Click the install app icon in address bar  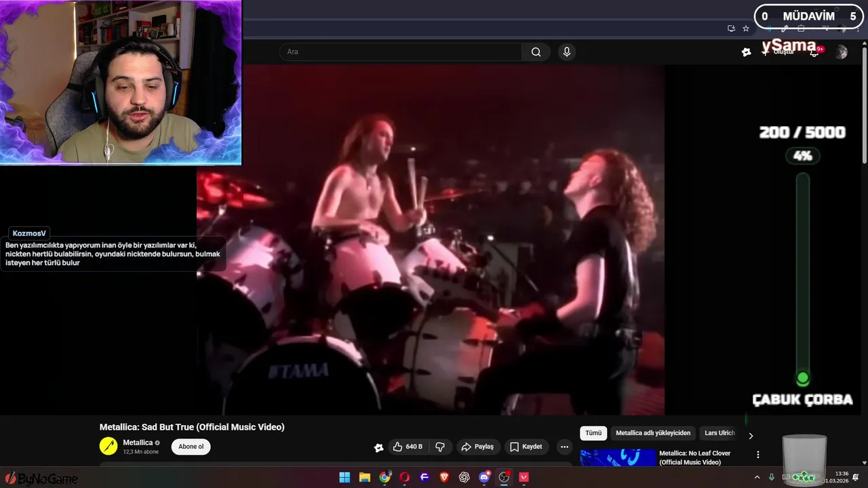coord(731,28)
